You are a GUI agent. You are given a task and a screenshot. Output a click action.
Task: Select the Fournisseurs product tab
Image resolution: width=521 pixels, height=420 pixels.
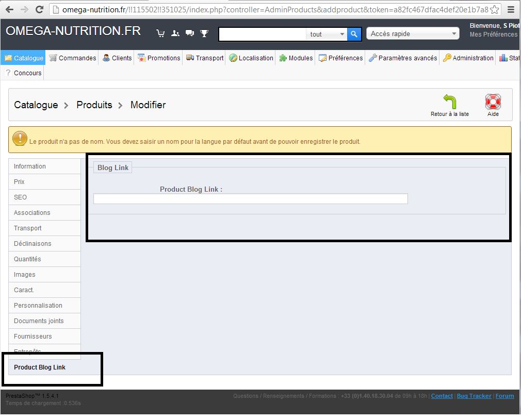44,337
